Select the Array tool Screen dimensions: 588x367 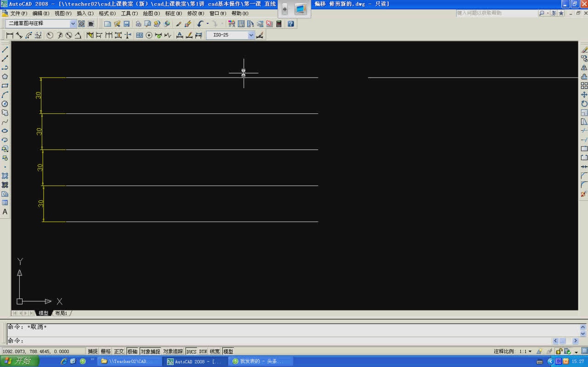(x=584, y=86)
